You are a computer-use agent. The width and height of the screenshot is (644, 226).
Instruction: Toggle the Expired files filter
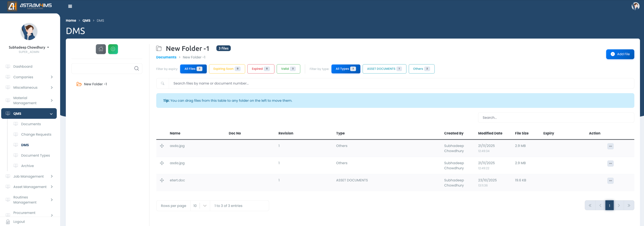tap(260, 69)
